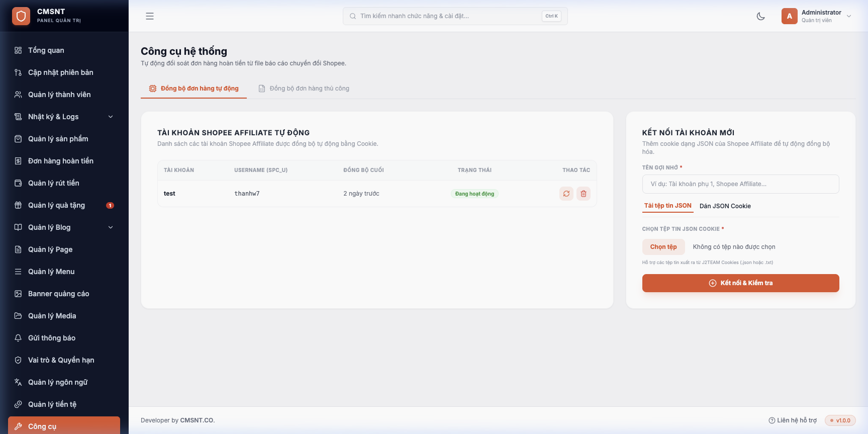This screenshot has width=868, height=434.
Task: Click the quick search input field
Action: pos(455,16)
